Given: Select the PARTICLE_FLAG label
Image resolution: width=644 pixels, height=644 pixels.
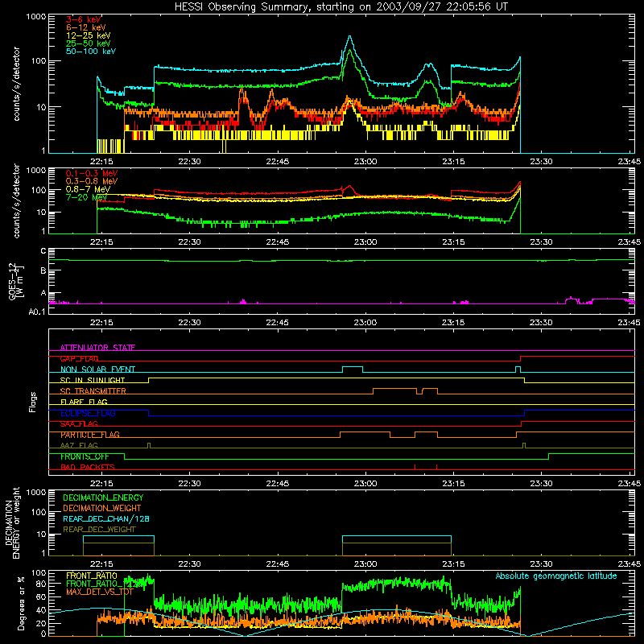Looking at the screenshot, I should coord(90,435).
